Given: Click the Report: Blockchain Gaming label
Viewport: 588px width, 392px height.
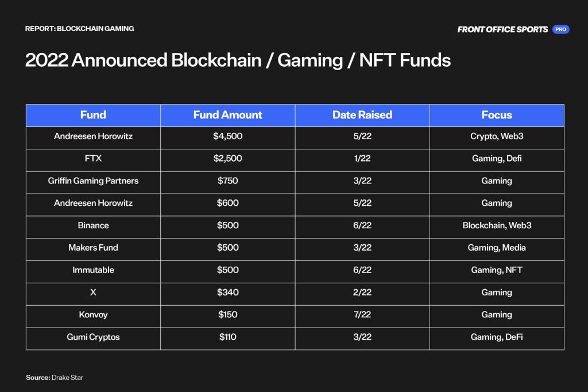Looking at the screenshot, I should (79, 29).
